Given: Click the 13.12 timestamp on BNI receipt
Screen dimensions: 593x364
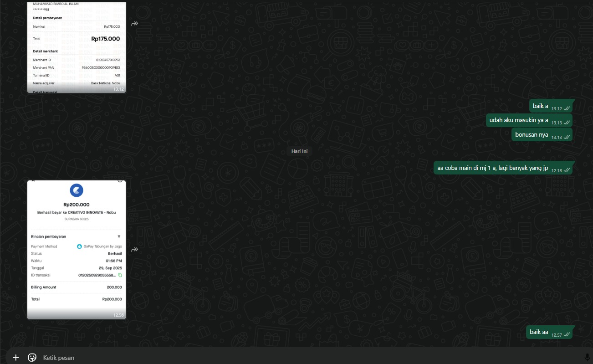Looking at the screenshot, I should [118, 89].
